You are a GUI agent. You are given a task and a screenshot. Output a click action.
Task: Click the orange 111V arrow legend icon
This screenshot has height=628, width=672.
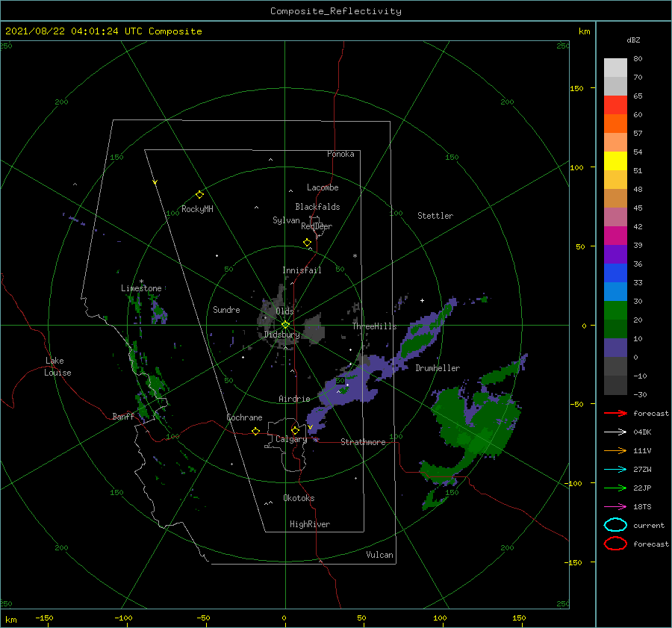coord(615,450)
